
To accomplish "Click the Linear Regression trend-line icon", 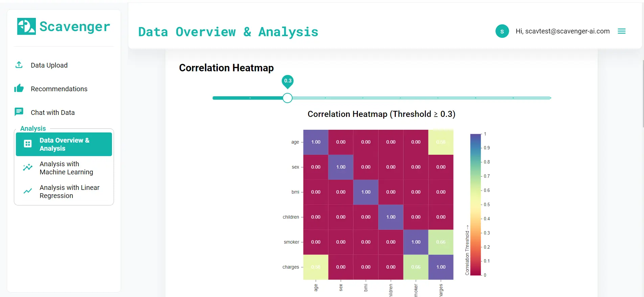I will 28,191.
